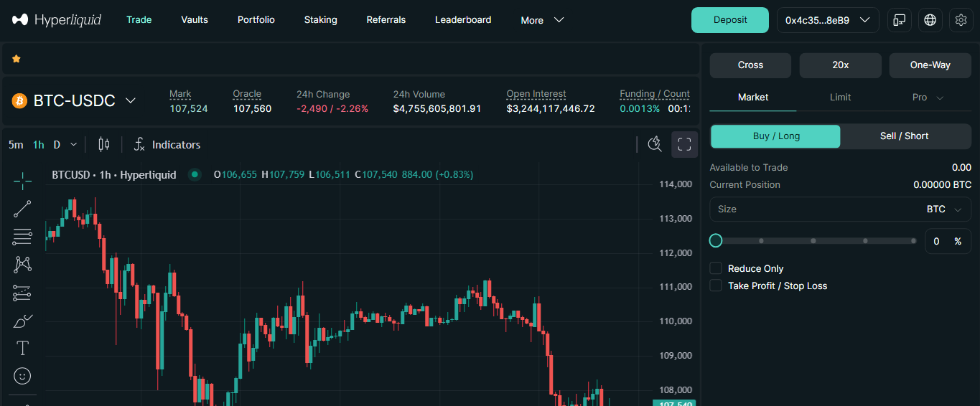Image resolution: width=980 pixels, height=406 pixels.
Task: Enable the Reduce Only checkbox
Action: [x=715, y=268]
